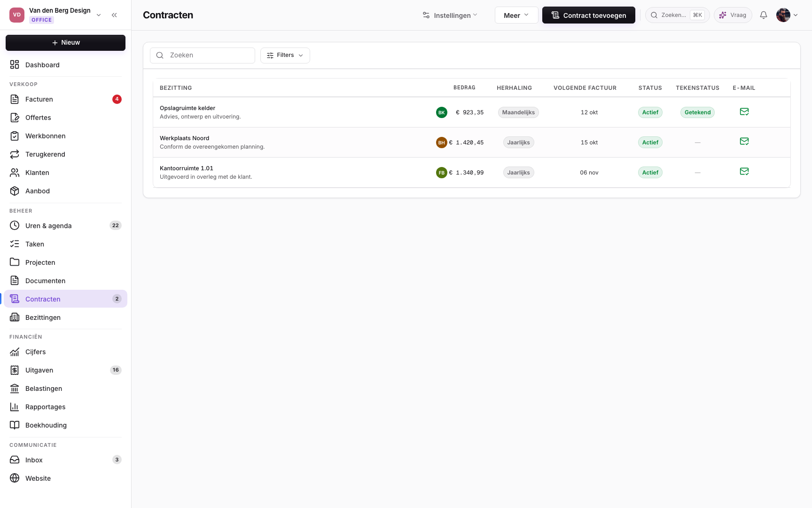Open Werkbonnen page
This screenshot has width=812, height=508.
tap(65, 135)
